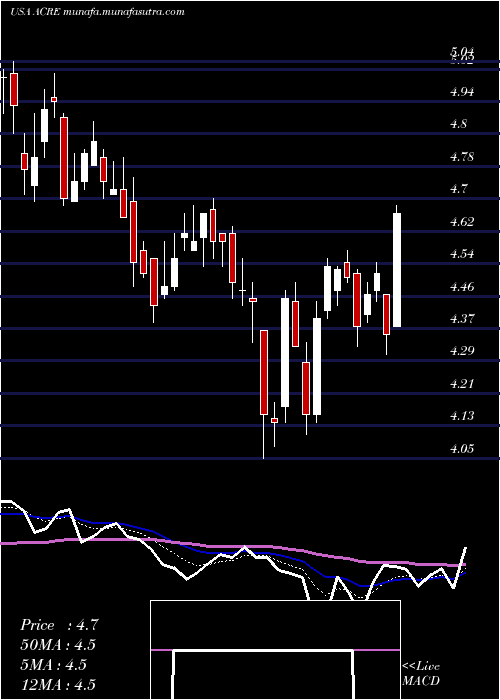500x700 pixels.
Task: Click the 12MA : 4.5 readout
Action: tap(58, 685)
